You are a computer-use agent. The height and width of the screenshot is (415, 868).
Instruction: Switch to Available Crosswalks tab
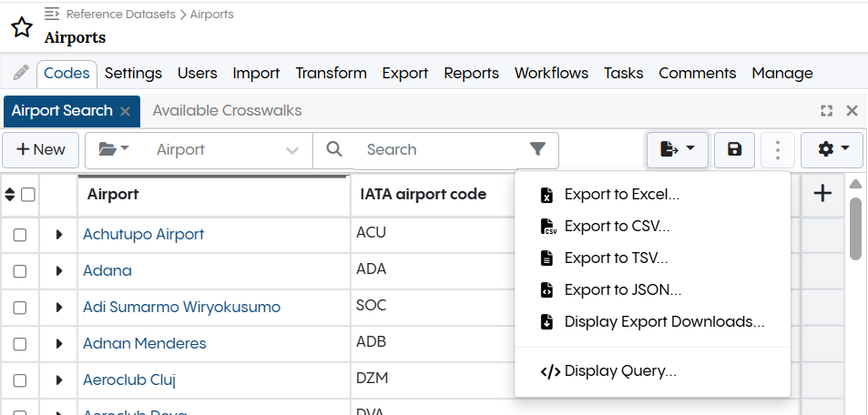click(x=227, y=111)
